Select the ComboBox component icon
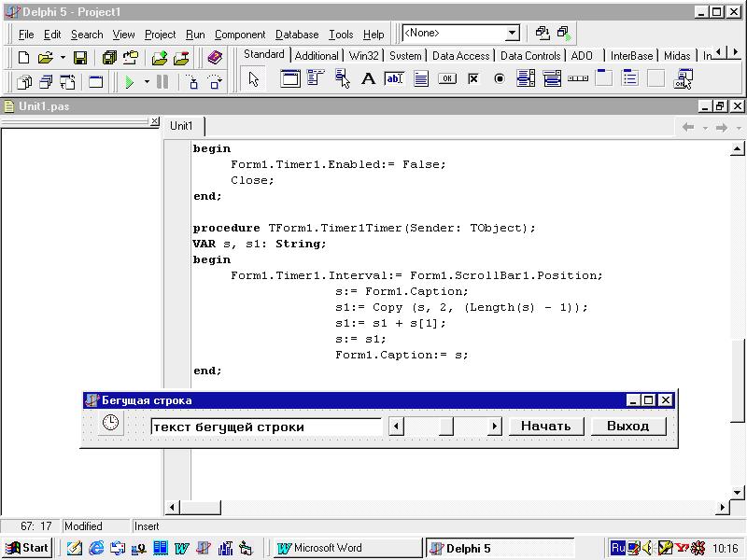 point(552,78)
